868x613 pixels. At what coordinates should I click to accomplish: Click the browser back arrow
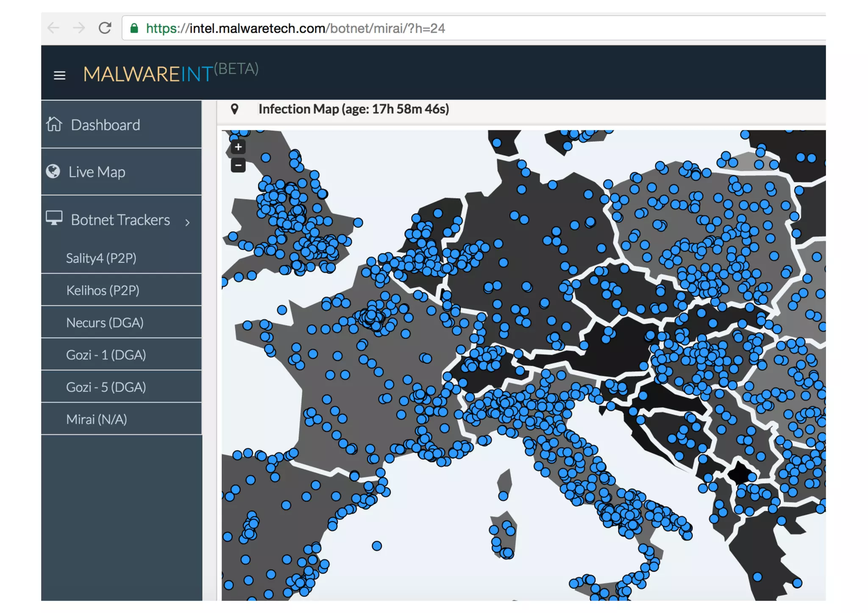point(53,28)
